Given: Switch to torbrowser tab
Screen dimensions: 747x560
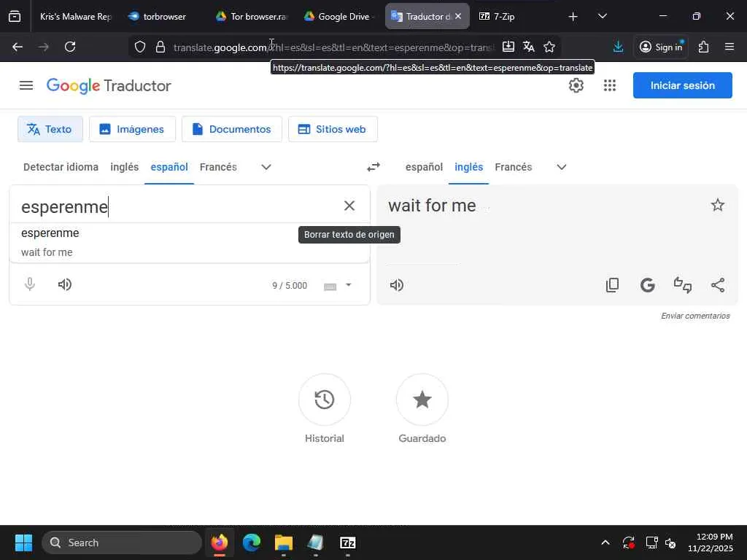Looking at the screenshot, I should (x=164, y=17).
